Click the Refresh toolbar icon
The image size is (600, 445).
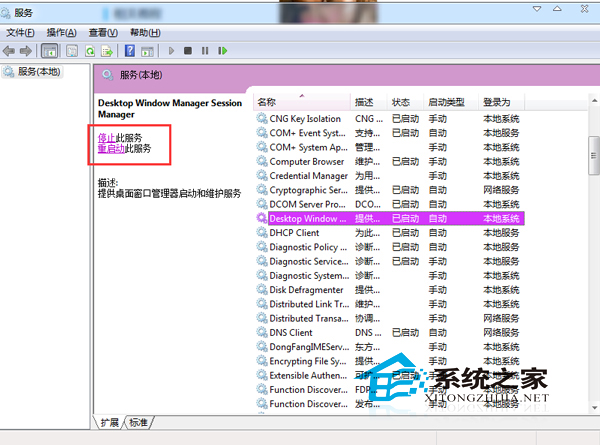[x=90, y=51]
